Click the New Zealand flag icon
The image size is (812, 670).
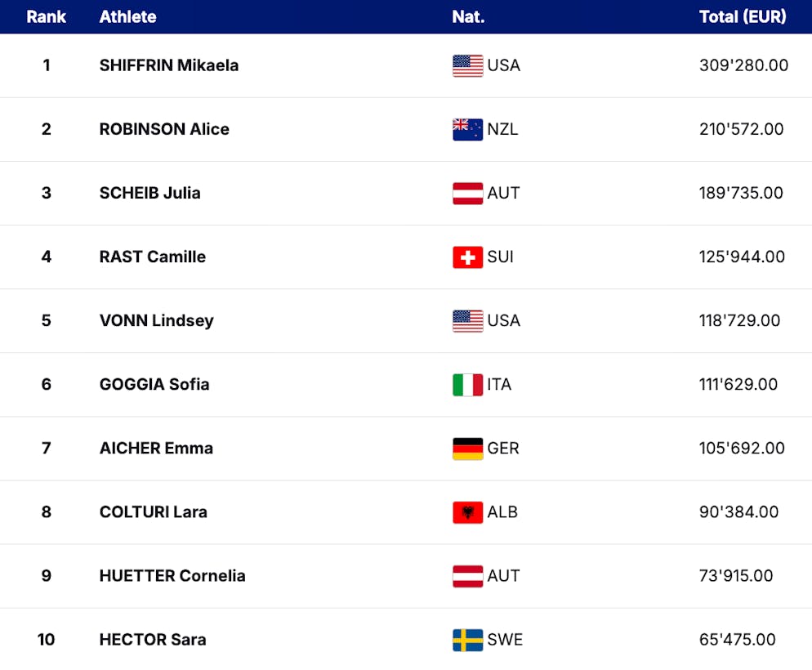pos(467,129)
